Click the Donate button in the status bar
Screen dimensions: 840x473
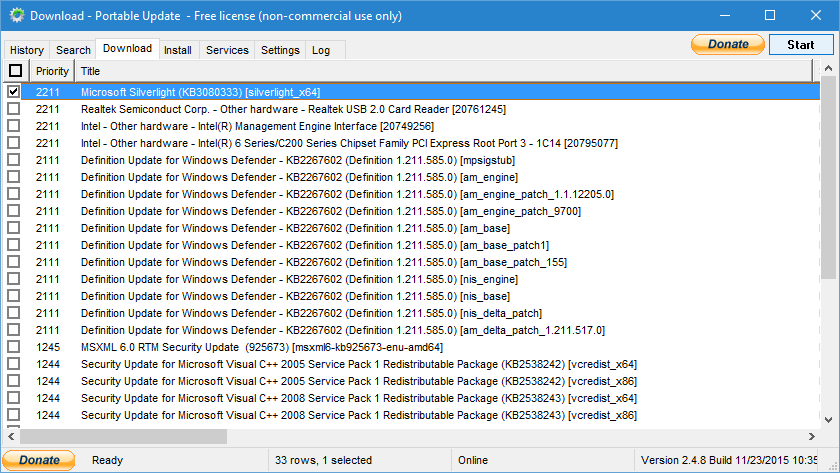[39, 460]
